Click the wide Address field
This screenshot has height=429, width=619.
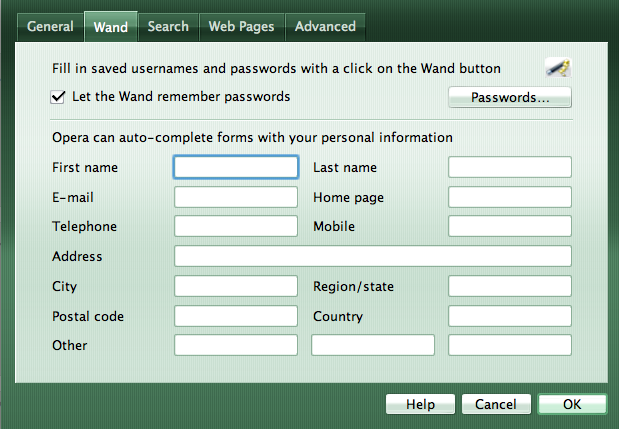point(373,256)
